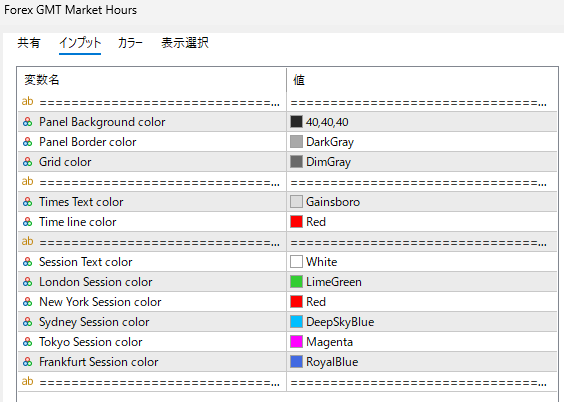Click the color icon beside Grid color
The image size is (564, 402).
click(x=27, y=162)
